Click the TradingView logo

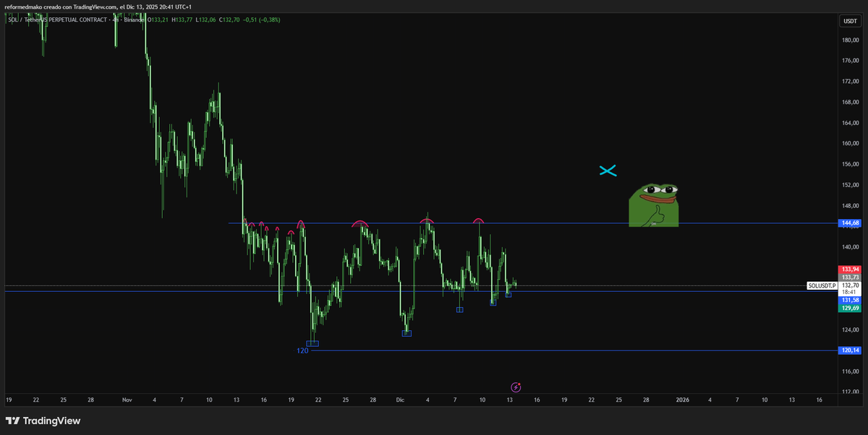pos(43,421)
